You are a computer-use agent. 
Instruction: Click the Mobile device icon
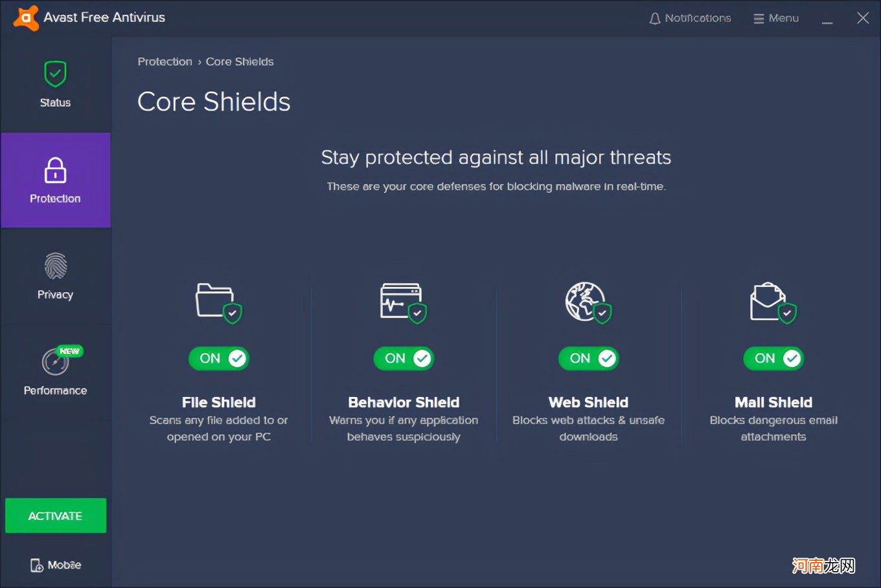point(37,565)
